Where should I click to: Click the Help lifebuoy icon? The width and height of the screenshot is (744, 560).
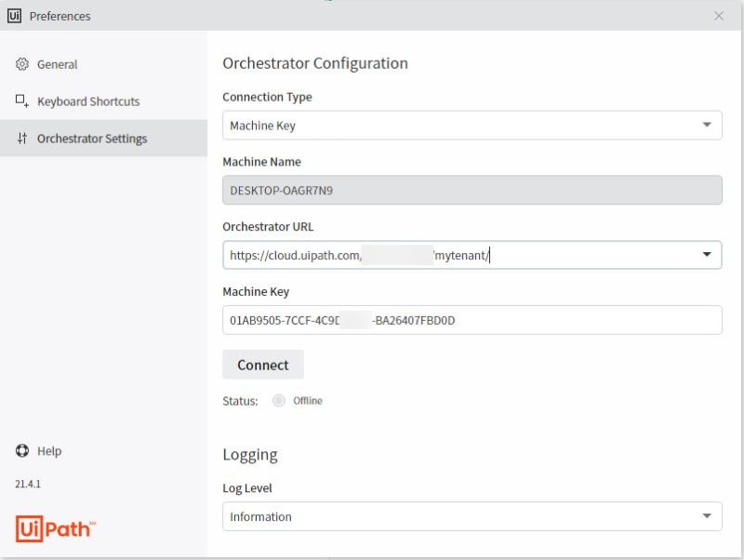pyautogui.click(x=20, y=451)
